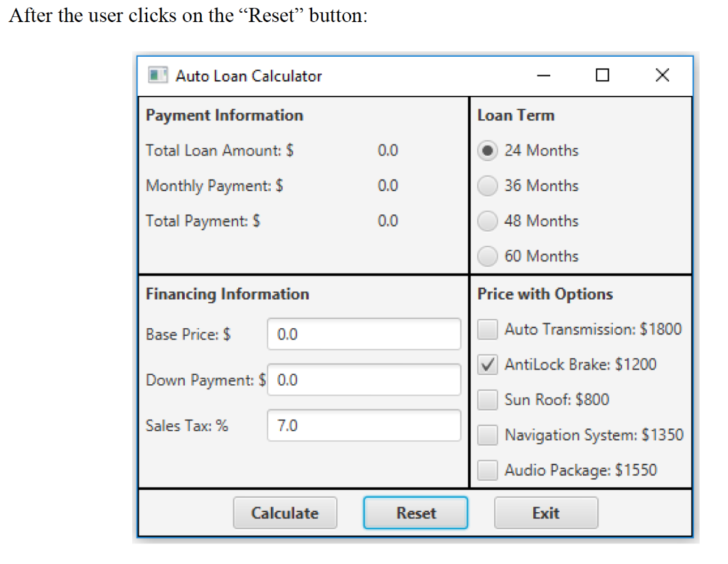Select the Sales Tax percentage field
The width and height of the screenshot is (728, 564).
click(364, 425)
